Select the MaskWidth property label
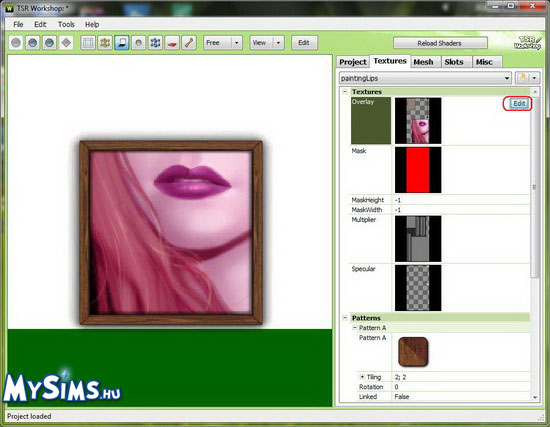 pyautogui.click(x=367, y=210)
